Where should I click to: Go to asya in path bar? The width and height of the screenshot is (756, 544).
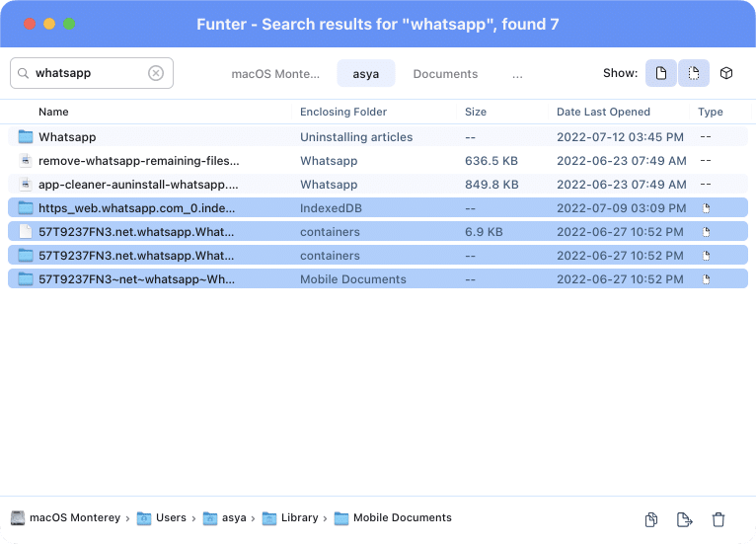[x=234, y=518]
